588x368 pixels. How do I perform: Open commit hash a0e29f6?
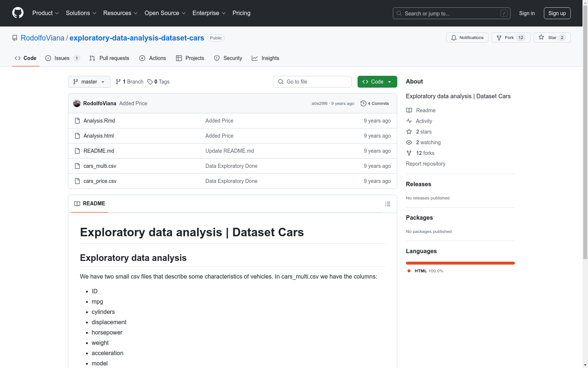319,103
